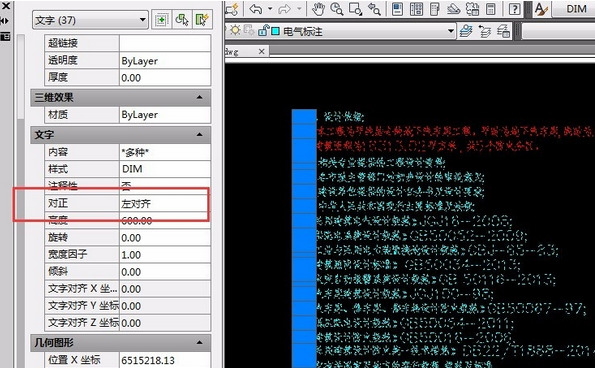Screen dimensions: 595x368
Task: Open the Redo history dropdown arrow
Action: pos(299,9)
